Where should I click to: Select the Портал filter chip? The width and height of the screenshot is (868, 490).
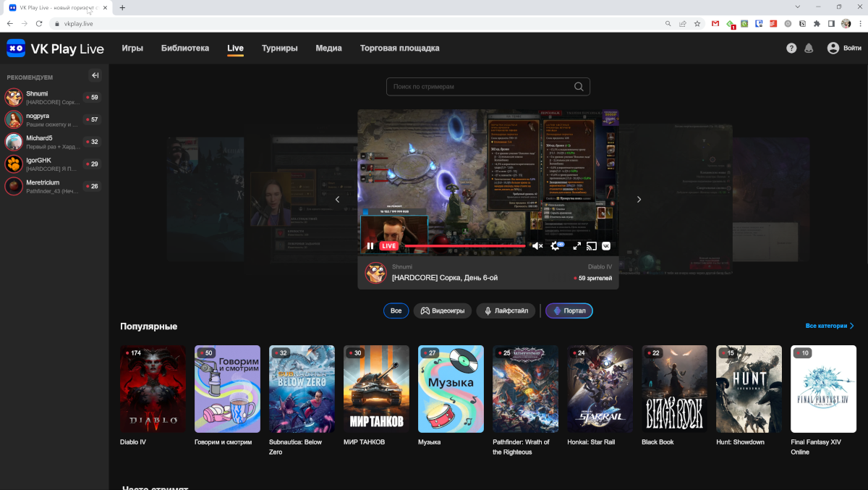pyautogui.click(x=569, y=311)
